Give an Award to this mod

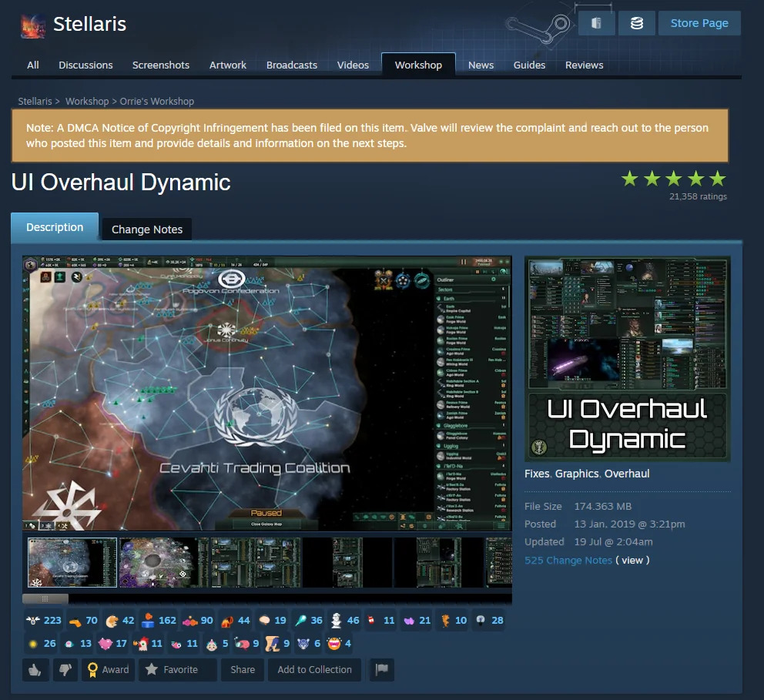pos(108,670)
